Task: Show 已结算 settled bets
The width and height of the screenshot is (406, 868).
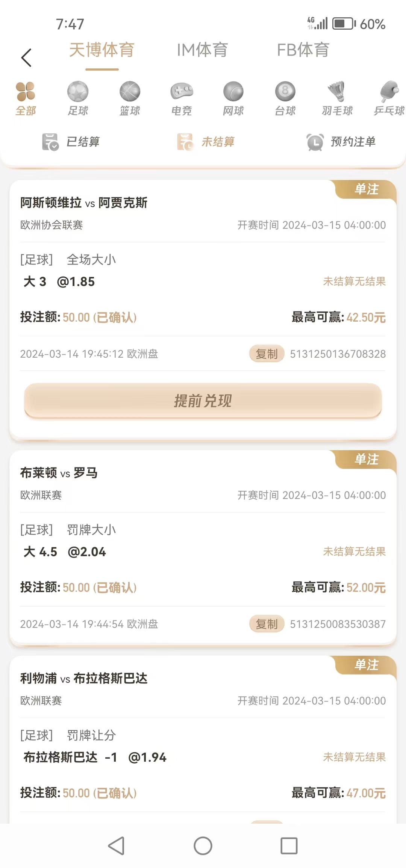Action: (71, 142)
